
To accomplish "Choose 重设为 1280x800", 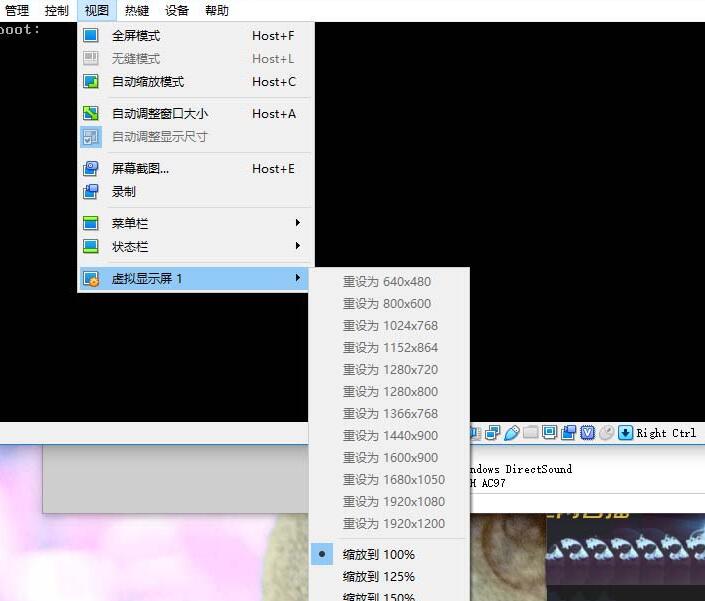I will tap(389, 392).
